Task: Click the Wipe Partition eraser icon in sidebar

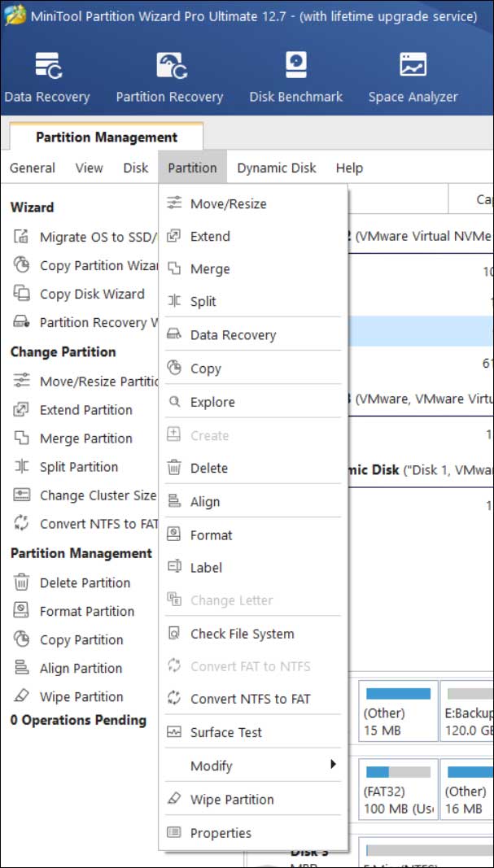Action: click(x=22, y=697)
